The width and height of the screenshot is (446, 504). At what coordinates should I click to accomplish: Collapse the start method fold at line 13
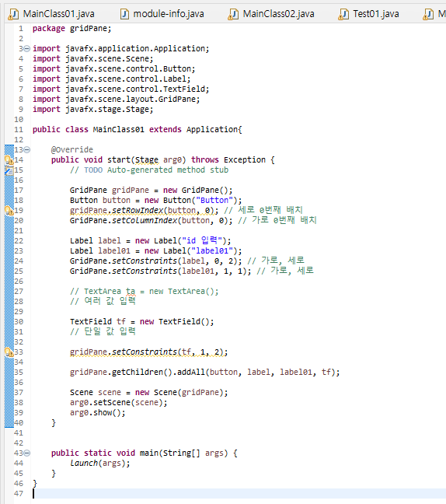[x=27, y=149]
